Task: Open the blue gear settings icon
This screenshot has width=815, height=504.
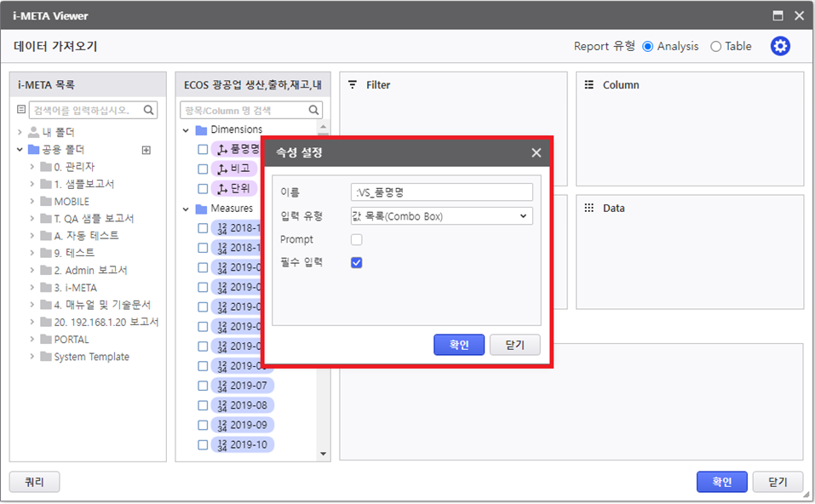Action: coord(780,47)
